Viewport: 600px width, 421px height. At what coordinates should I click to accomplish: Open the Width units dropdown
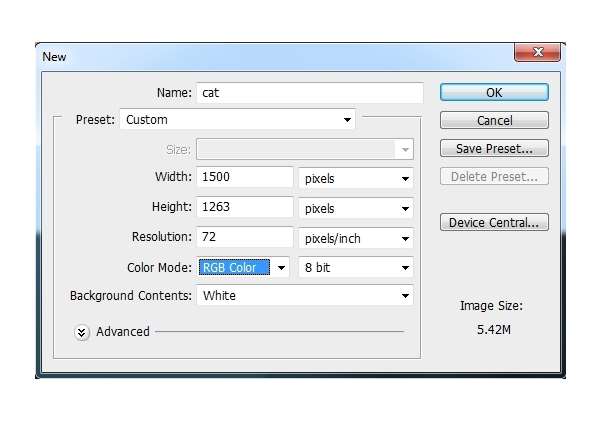(x=357, y=179)
